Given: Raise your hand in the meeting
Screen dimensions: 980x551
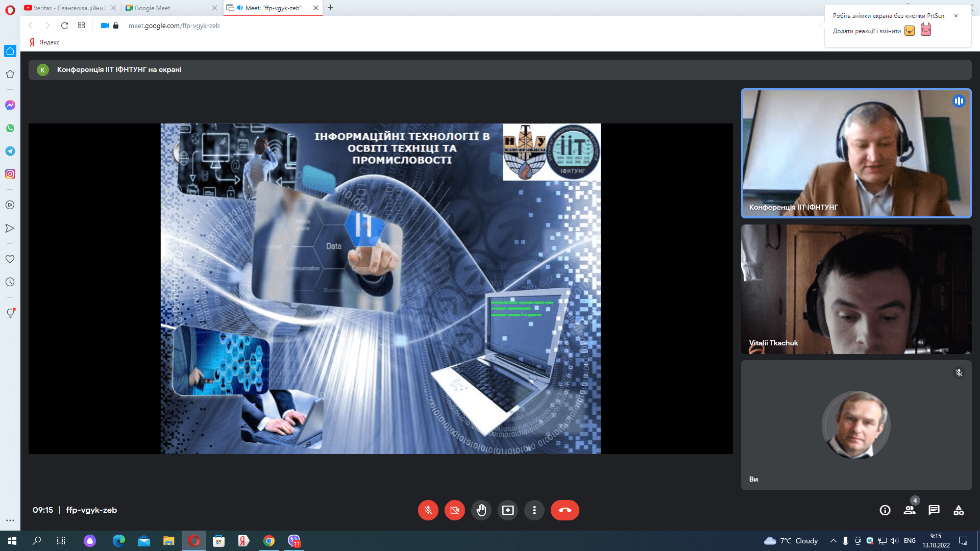Looking at the screenshot, I should 481,510.
